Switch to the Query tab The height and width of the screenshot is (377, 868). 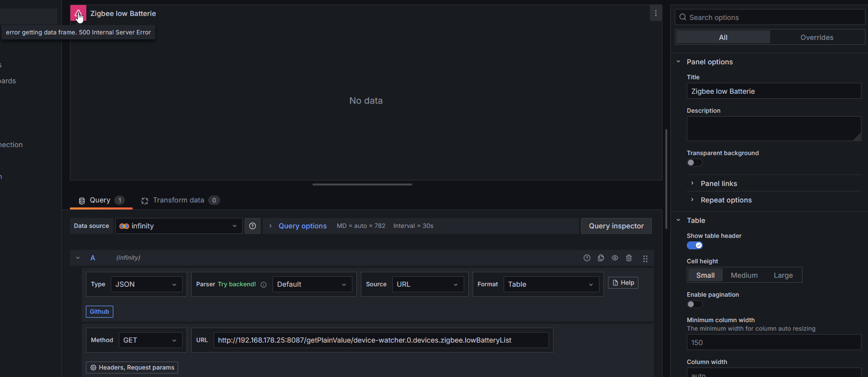tap(101, 200)
